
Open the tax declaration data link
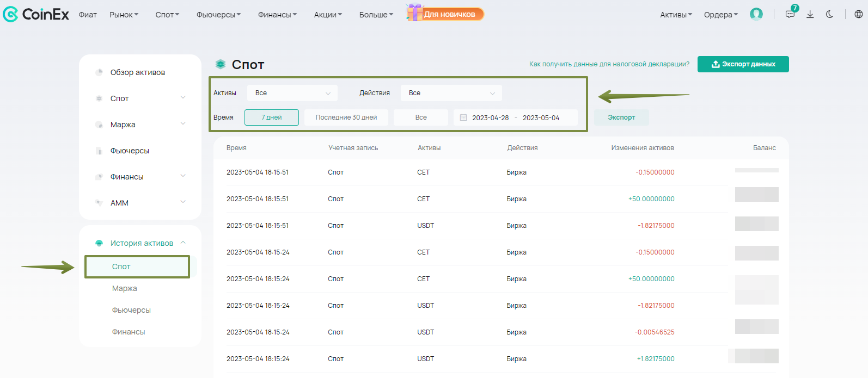click(x=609, y=64)
